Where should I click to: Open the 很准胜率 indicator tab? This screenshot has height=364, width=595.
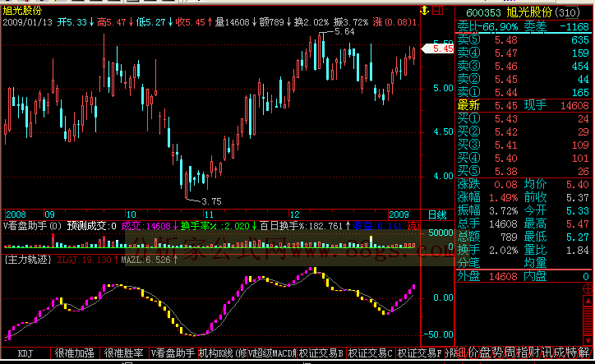(124, 353)
